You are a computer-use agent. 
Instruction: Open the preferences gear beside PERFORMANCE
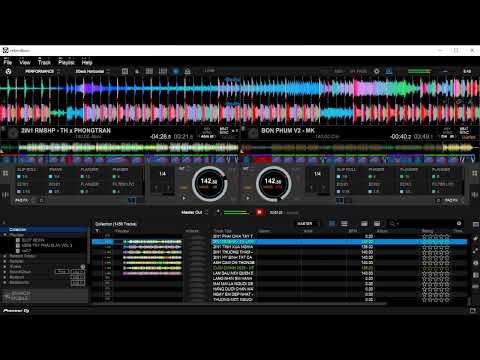8,71
